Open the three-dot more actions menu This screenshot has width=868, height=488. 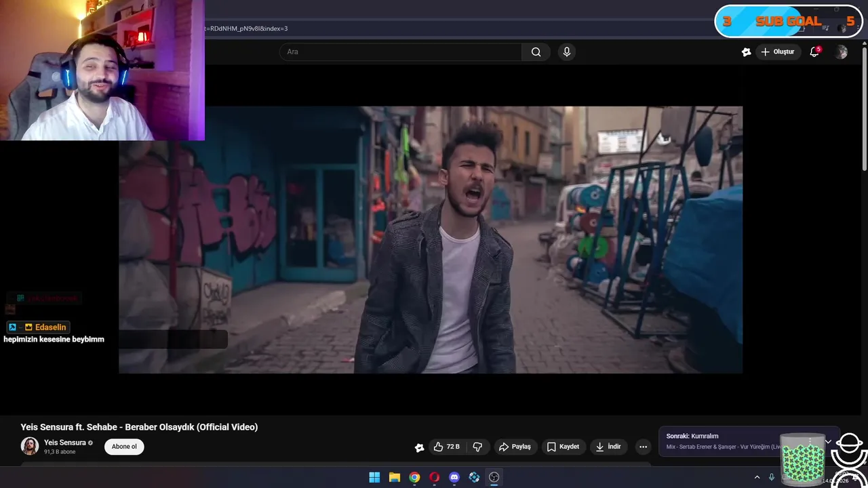643,447
